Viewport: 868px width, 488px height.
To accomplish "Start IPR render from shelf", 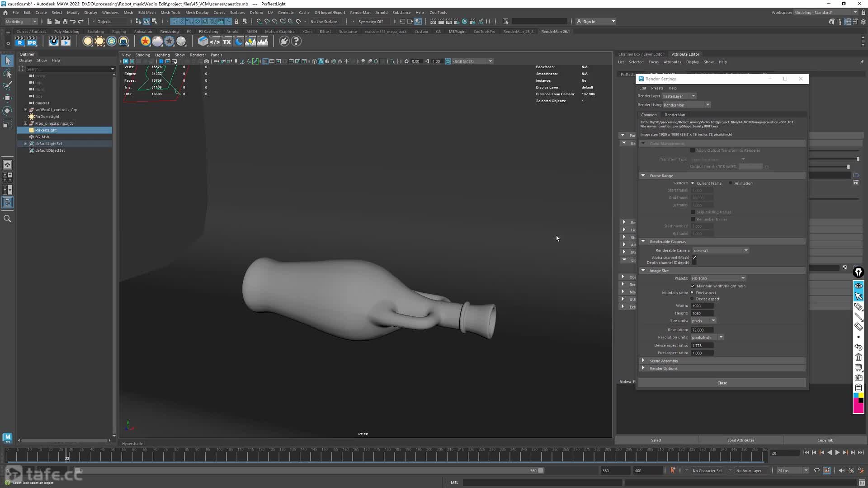I will click(32, 42).
